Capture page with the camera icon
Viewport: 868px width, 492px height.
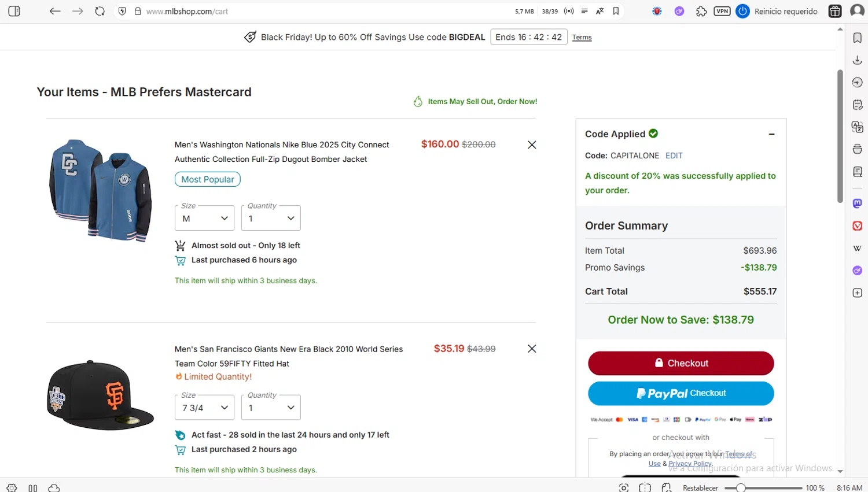623,488
